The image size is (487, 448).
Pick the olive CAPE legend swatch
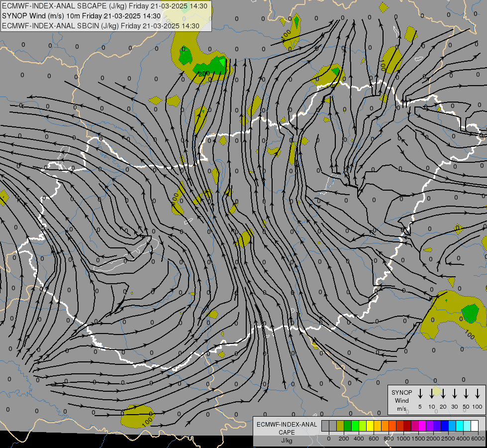[340, 426]
